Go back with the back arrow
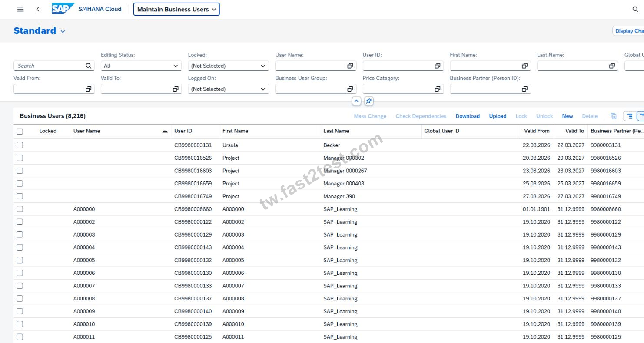This screenshot has height=343, width=644. (x=38, y=9)
